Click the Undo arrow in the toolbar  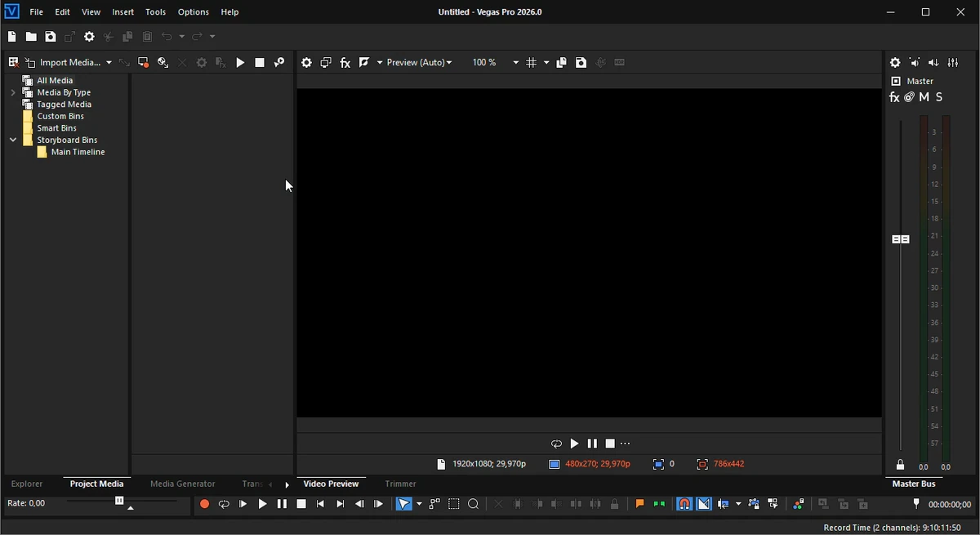click(167, 37)
